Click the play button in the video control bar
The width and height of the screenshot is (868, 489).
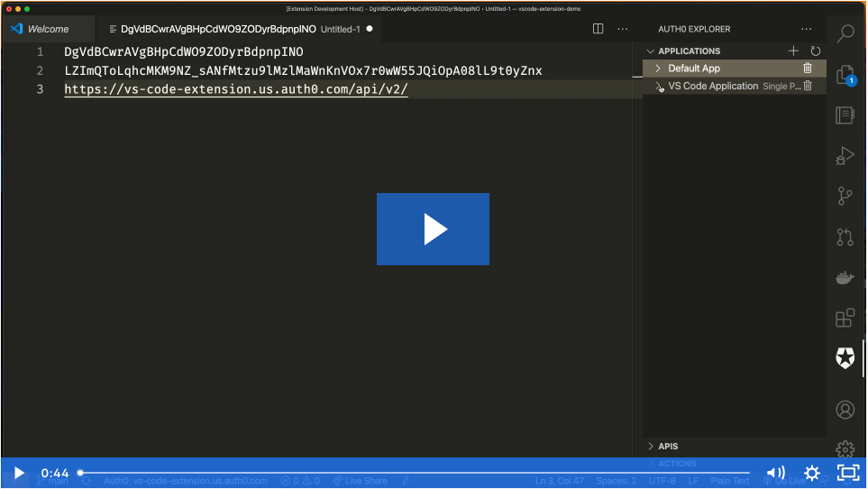[x=18, y=473]
